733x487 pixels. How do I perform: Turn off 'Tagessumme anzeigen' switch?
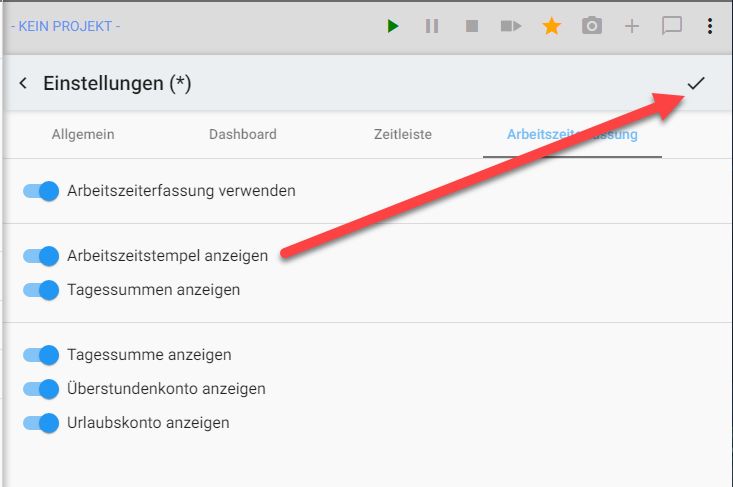tap(41, 355)
